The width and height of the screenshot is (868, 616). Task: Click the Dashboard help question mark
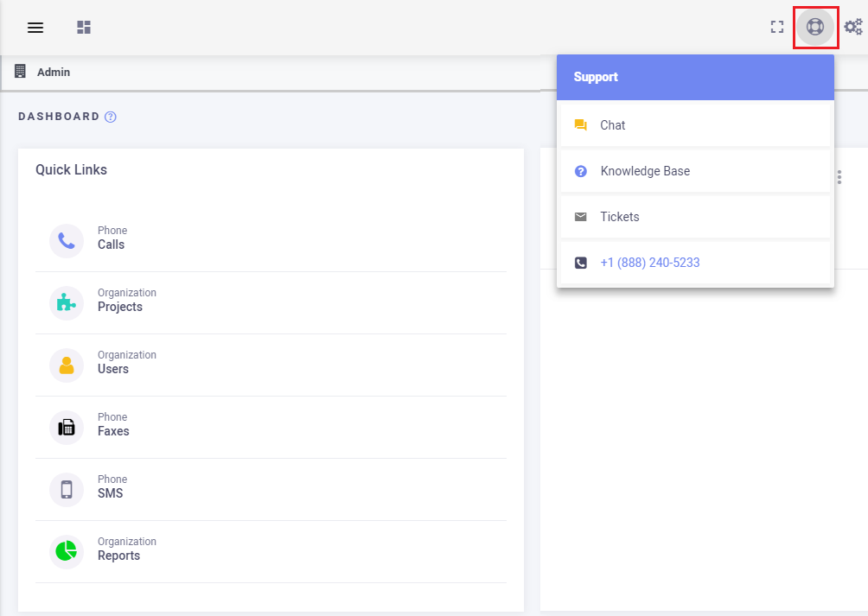pos(111,117)
